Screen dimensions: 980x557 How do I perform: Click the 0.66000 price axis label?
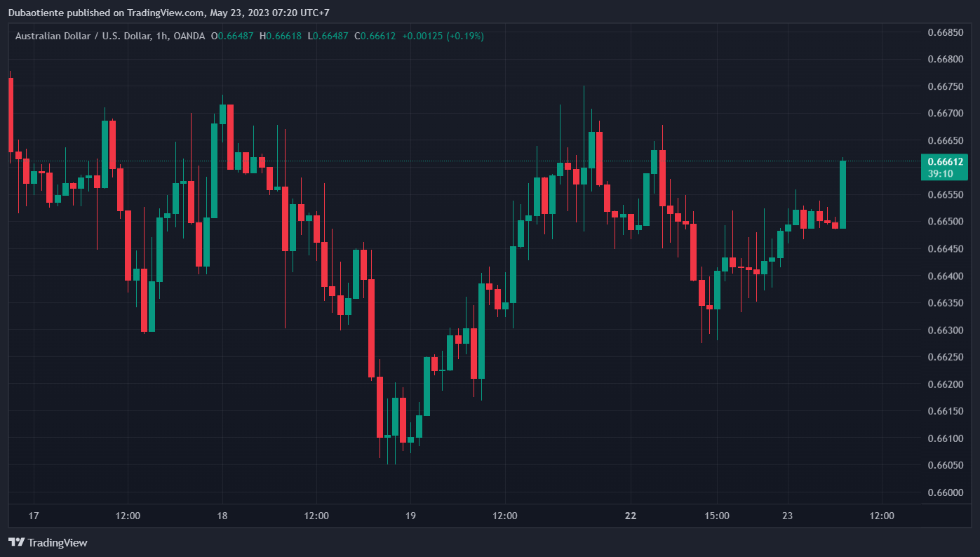(x=944, y=492)
